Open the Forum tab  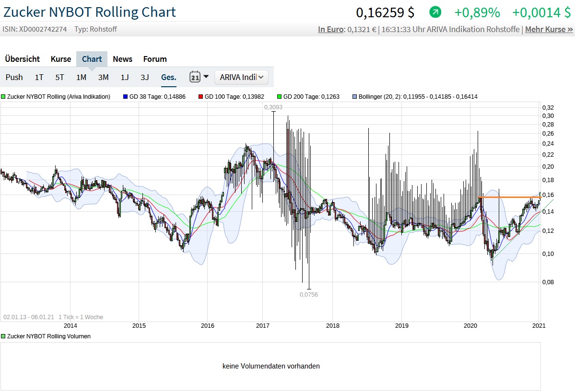point(155,59)
